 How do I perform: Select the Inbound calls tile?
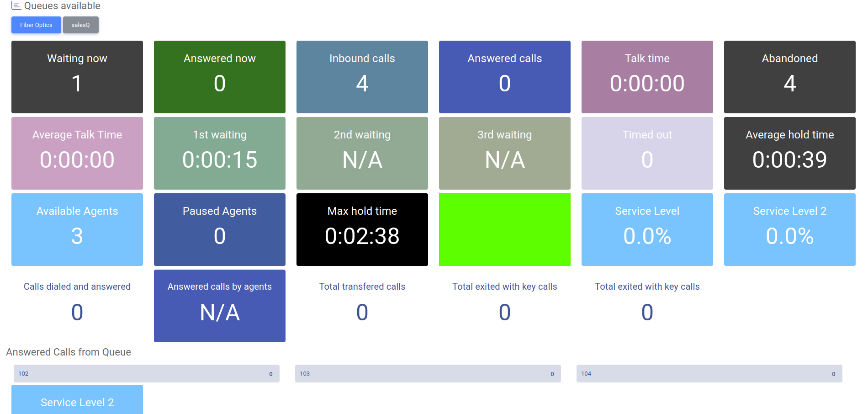362,77
